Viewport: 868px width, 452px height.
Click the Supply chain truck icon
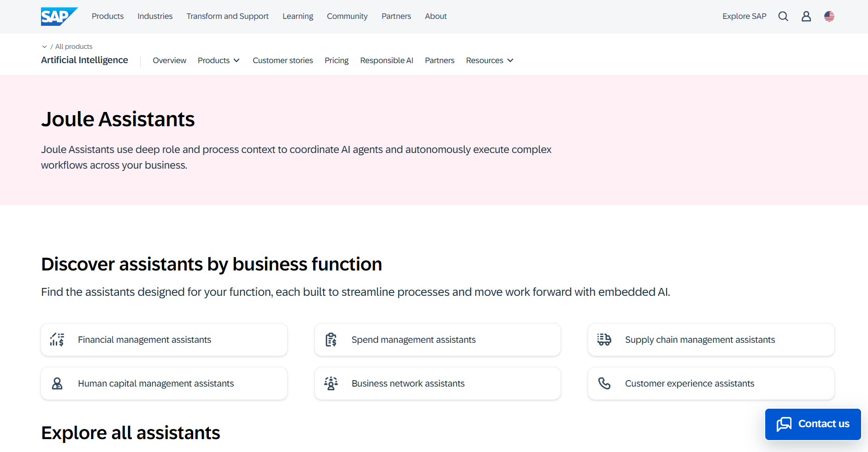tap(604, 340)
